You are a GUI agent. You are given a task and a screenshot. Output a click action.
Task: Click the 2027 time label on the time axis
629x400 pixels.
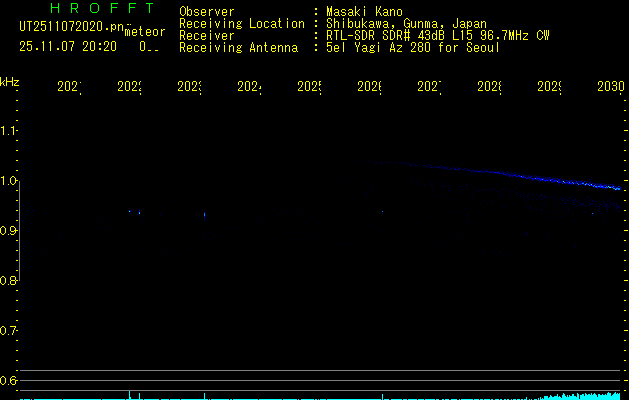point(429,86)
